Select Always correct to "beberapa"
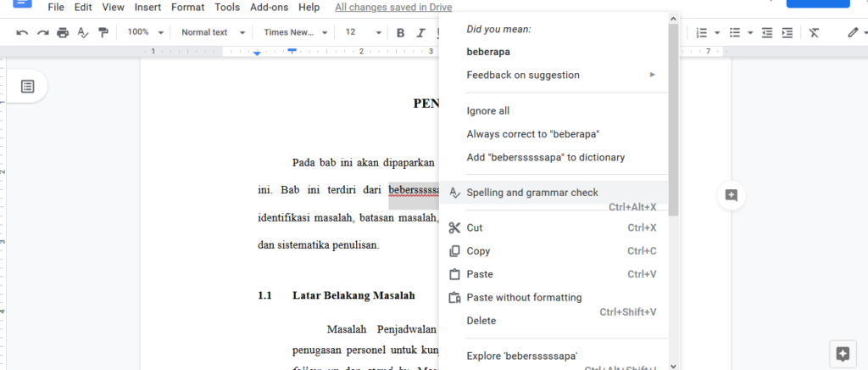This screenshot has width=868, height=370. pos(554,134)
